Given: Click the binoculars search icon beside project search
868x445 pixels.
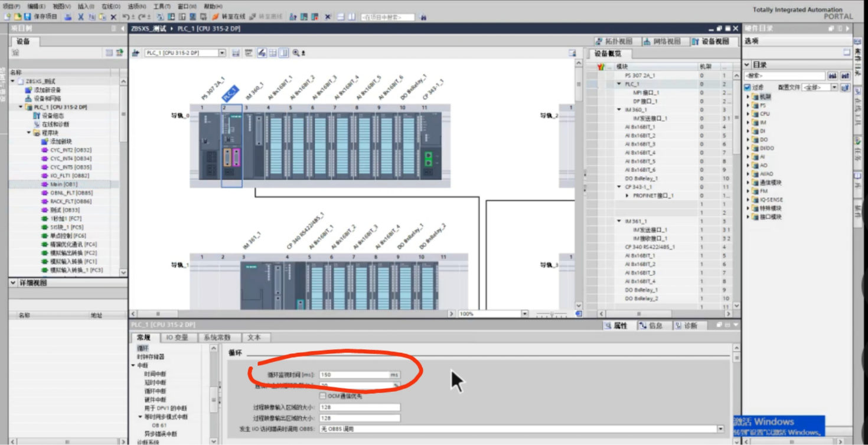Looking at the screenshot, I should pos(423,17).
